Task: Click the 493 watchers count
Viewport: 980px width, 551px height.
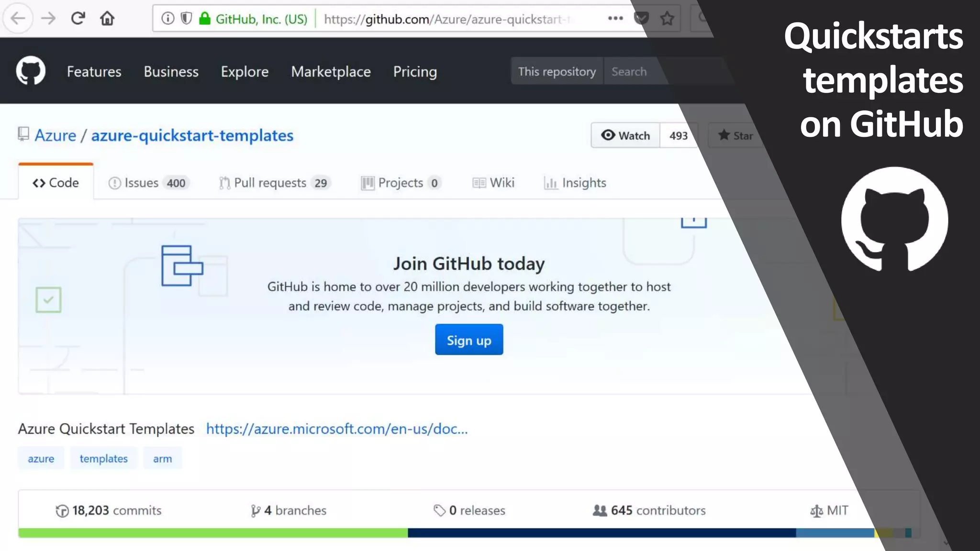Action: pyautogui.click(x=679, y=135)
